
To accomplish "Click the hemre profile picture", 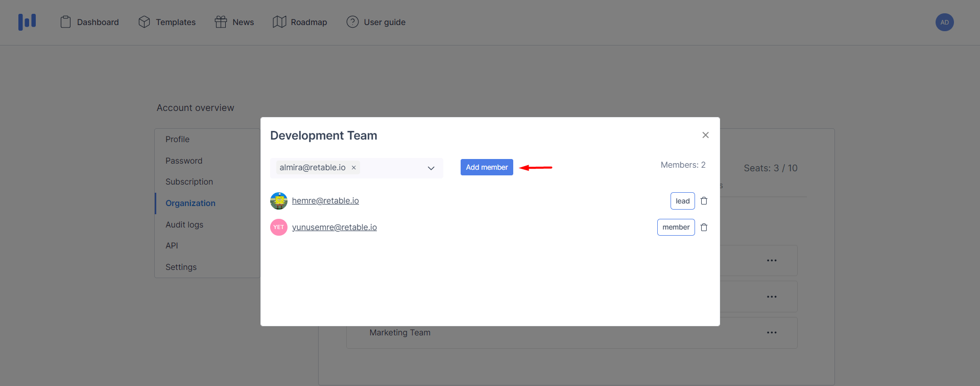I will tap(279, 201).
